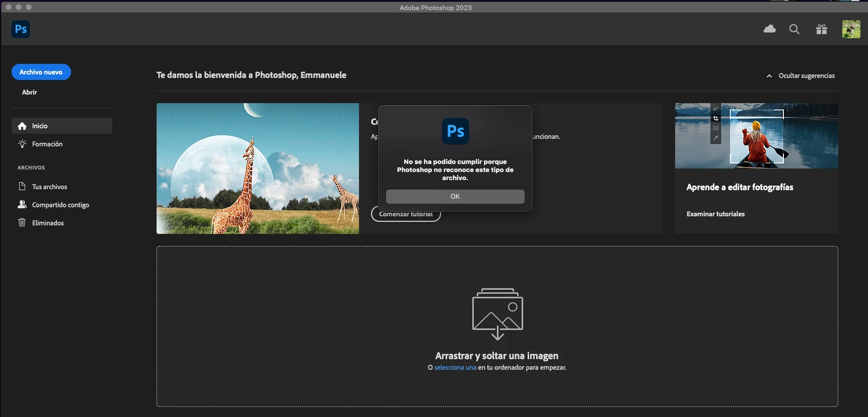Open the What's New gift icon
The image size is (868, 417).
(822, 29)
